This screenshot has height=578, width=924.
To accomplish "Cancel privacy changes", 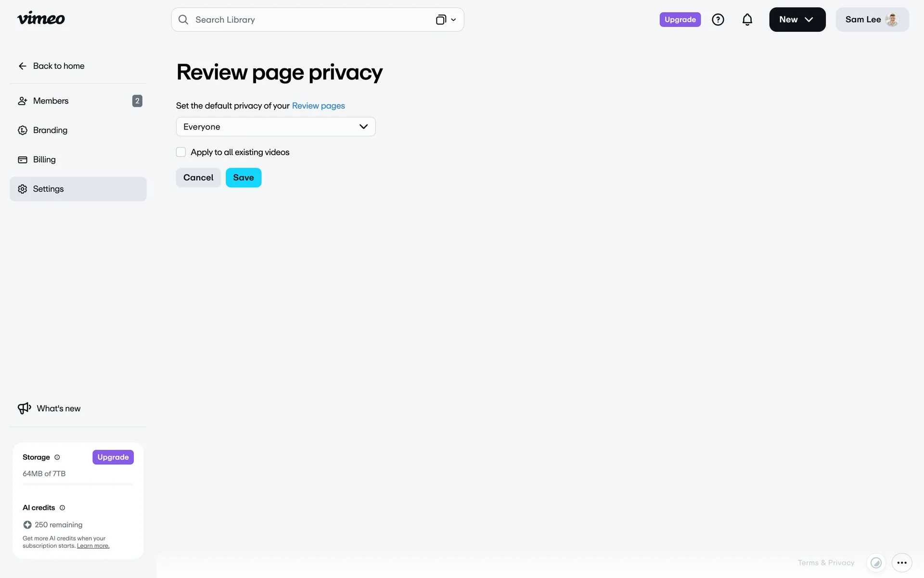I will [x=198, y=178].
